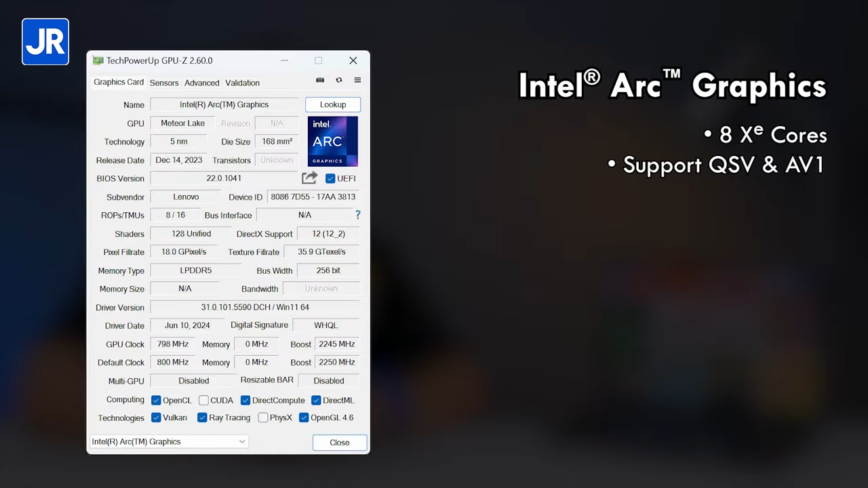Click the screenshot camera icon
Viewport: 868px width, 488px height.
pos(320,80)
